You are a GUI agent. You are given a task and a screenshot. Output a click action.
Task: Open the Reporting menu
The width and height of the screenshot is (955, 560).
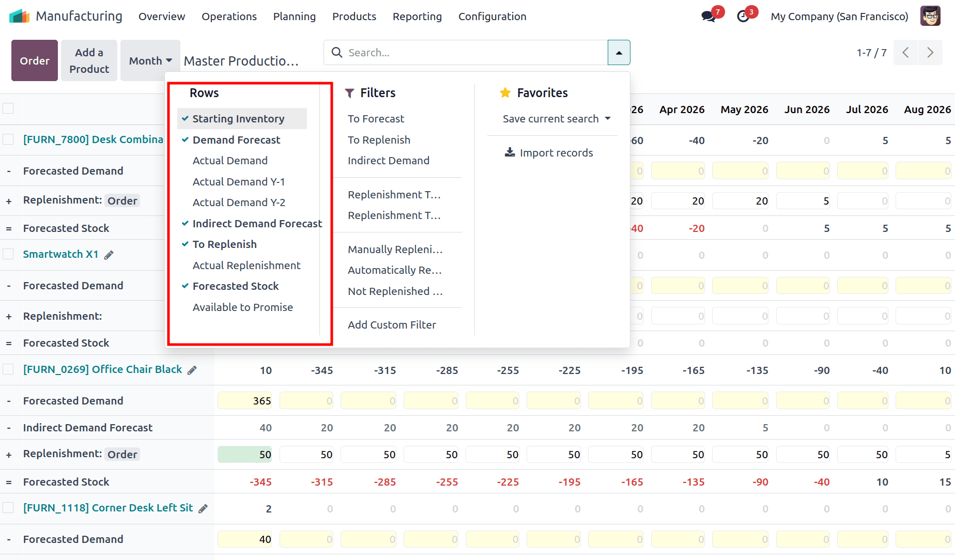[x=417, y=16]
